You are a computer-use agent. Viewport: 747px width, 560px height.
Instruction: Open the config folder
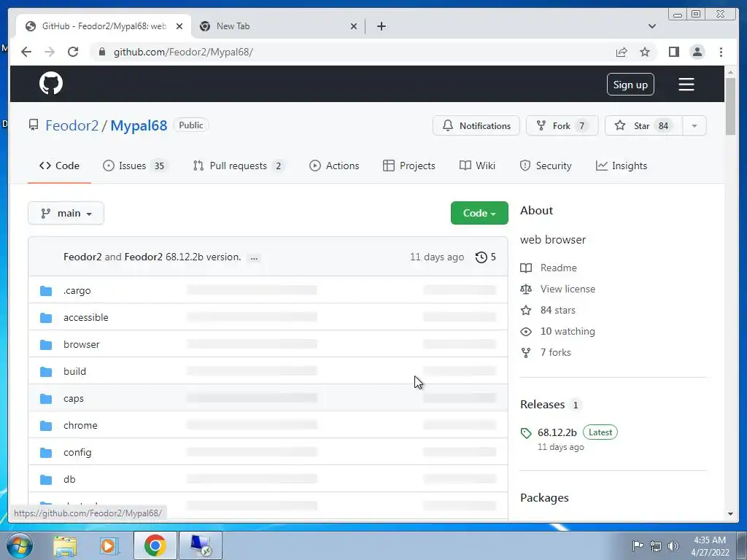tap(77, 452)
